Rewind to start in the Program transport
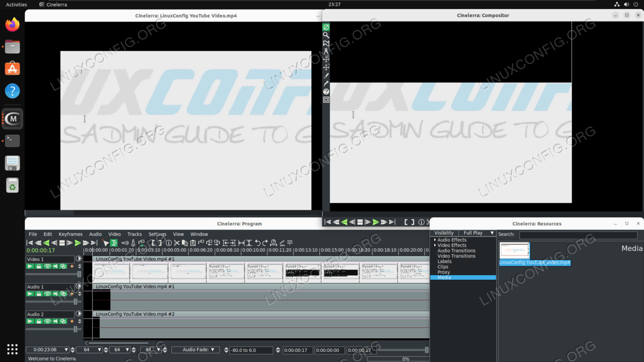Image resolution: width=644 pixels, height=362 pixels. (29, 243)
